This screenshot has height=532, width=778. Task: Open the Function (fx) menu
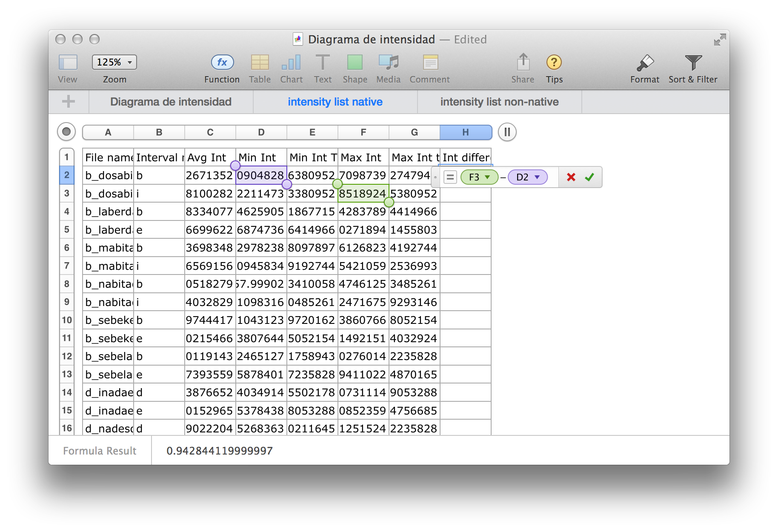(222, 63)
